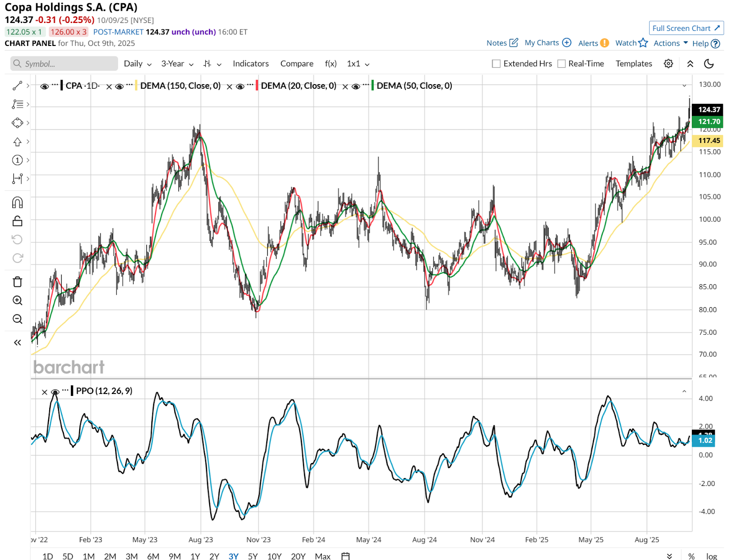Screen dimensions: 736x560
Task: Open the Daily frequency dropdown
Action: pos(138,63)
